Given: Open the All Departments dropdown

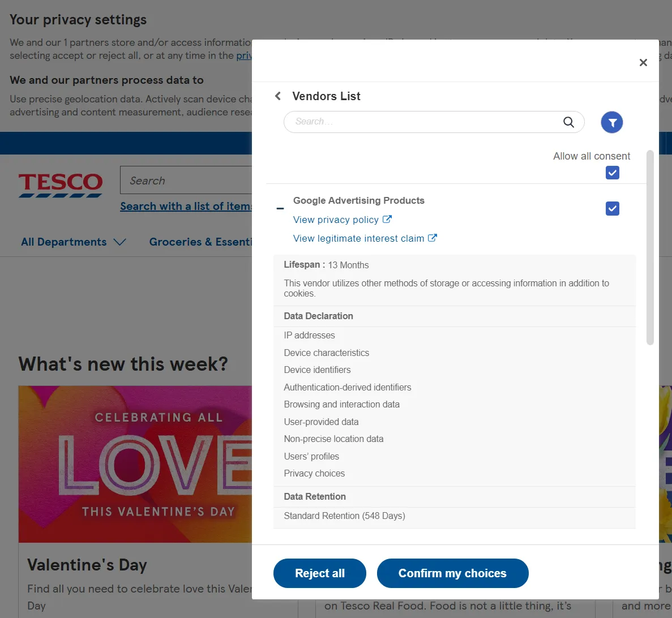Looking at the screenshot, I should click(x=64, y=242).
